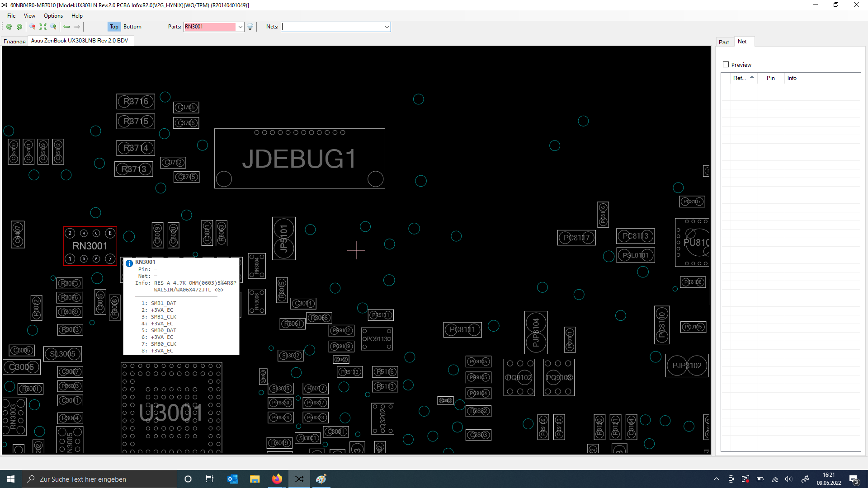Viewport: 868px width, 488px height.
Task: Click inside the Nets input field
Action: click(332, 27)
